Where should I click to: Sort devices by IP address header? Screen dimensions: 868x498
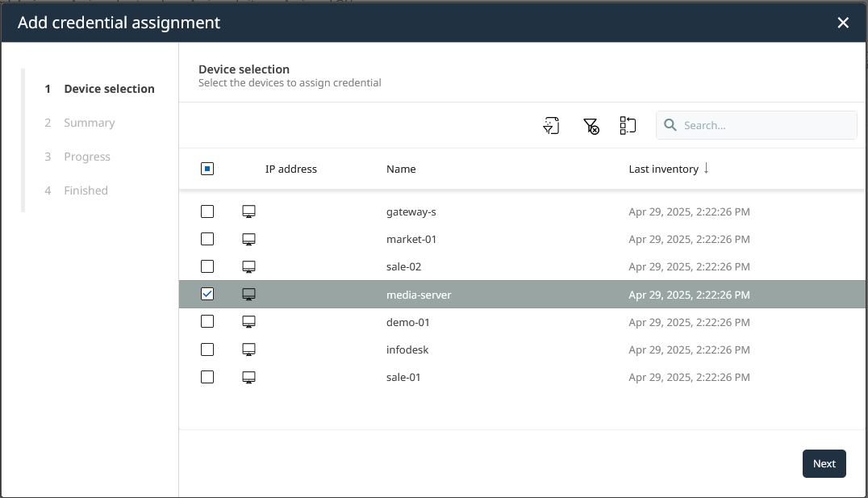pyautogui.click(x=290, y=169)
